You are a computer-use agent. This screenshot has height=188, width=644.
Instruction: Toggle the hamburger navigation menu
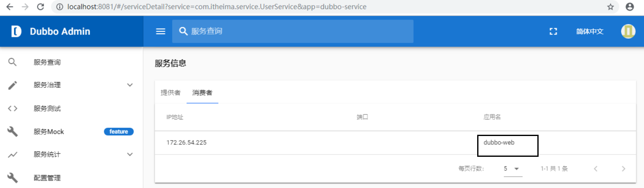(x=161, y=32)
